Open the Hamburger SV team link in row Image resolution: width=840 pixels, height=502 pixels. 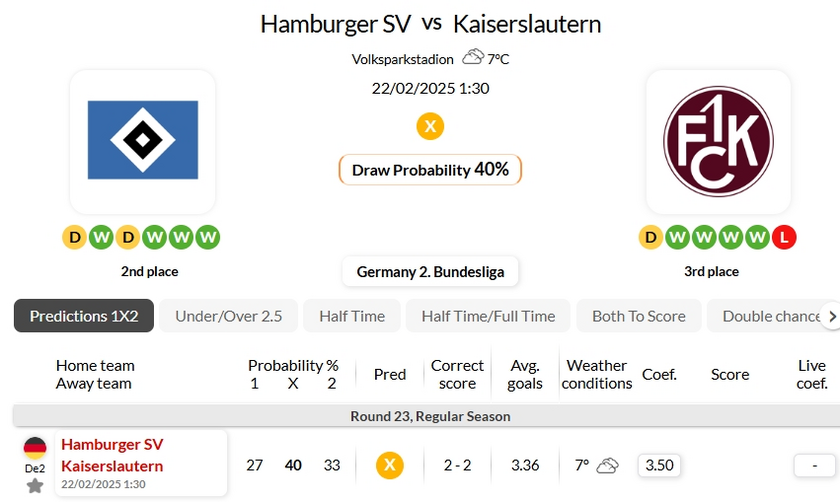(x=112, y=444)
